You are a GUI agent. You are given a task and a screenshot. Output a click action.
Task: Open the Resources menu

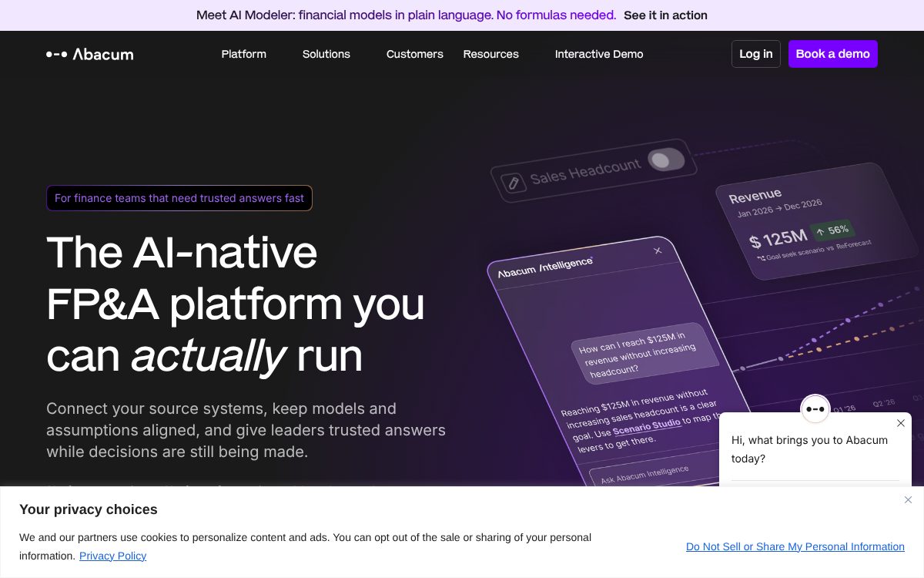(x=491, y=54)
